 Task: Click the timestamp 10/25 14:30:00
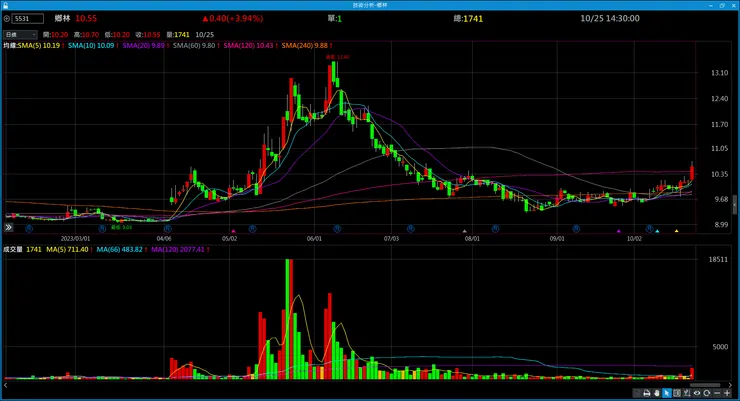pyautogui.click(x=610, y=18)
